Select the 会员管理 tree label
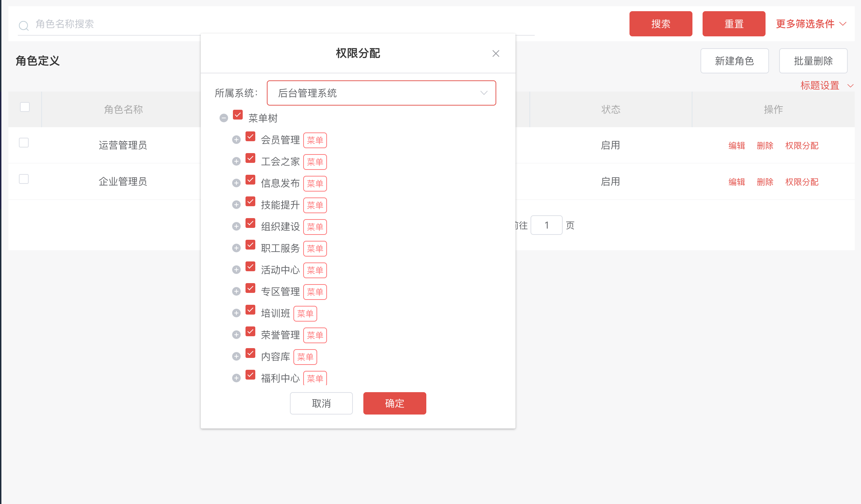This screenshot has height=504, width=861. [x=280, y=140]
